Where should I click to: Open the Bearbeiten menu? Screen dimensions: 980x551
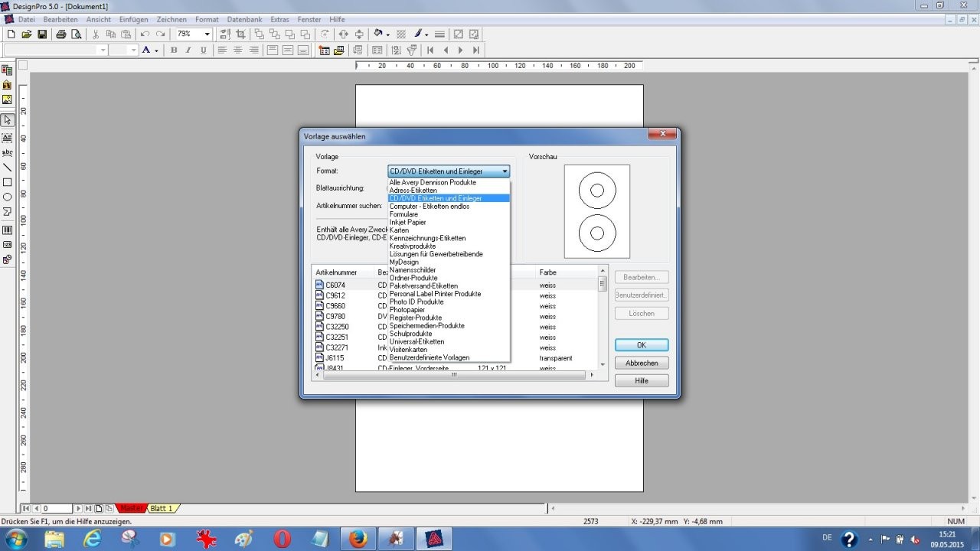click(60, 19)
